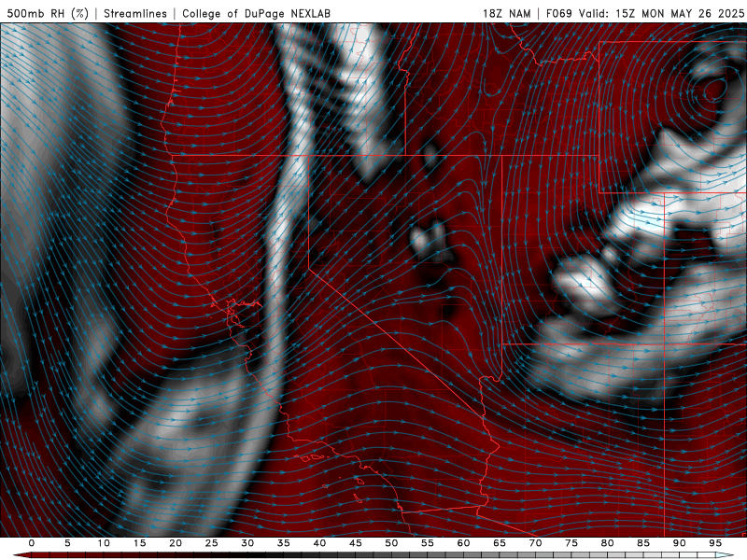Click the "45" label on the color scale
This screenshot has width=747, height=560.
click(x=356, y=543)
